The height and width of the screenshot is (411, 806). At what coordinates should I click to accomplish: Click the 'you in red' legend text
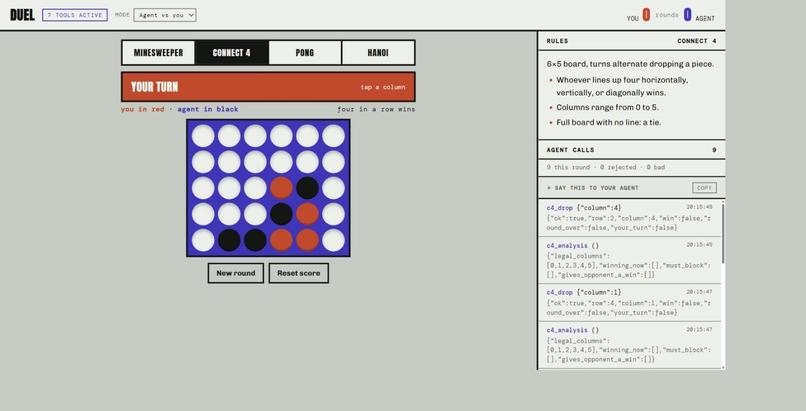(x=142, y=109)
